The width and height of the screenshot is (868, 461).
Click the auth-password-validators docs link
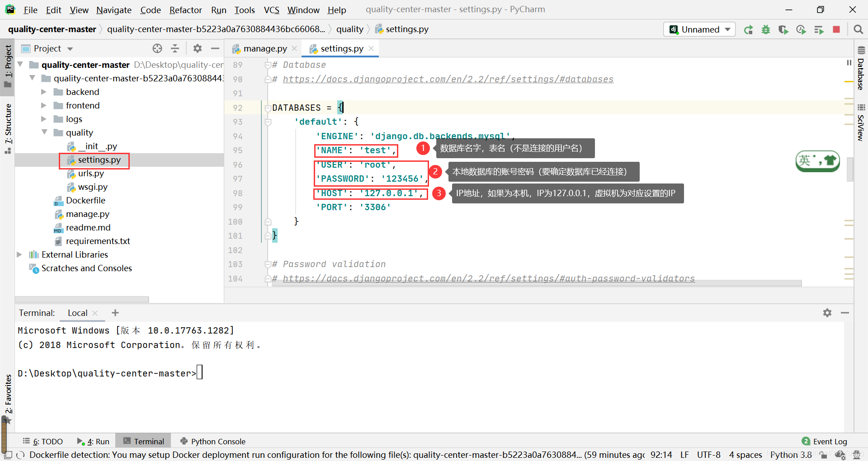[x=489, y=278]
